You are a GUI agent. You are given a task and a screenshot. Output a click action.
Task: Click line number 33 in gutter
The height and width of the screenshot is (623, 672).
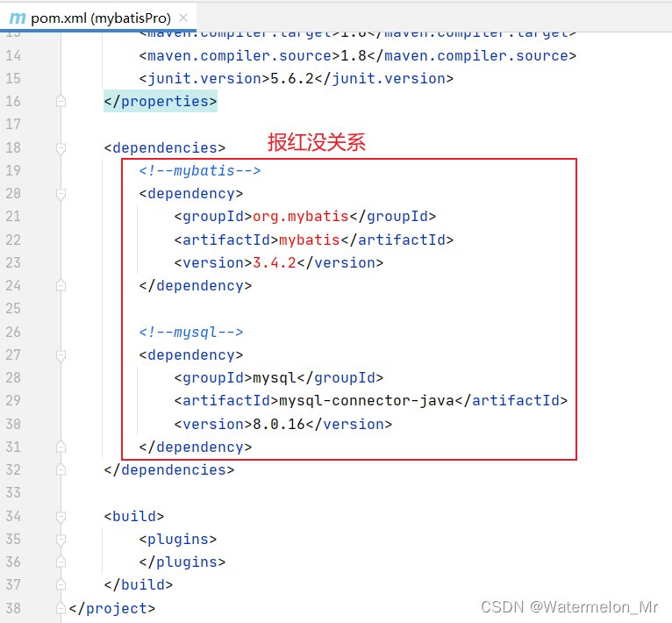pos(13,493)
